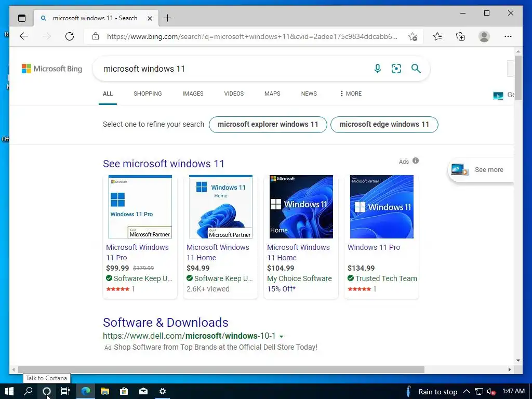Viewport: 532px width, 399px height.
Task: Open Settings gear on taskbar
Action: point(163,391)
